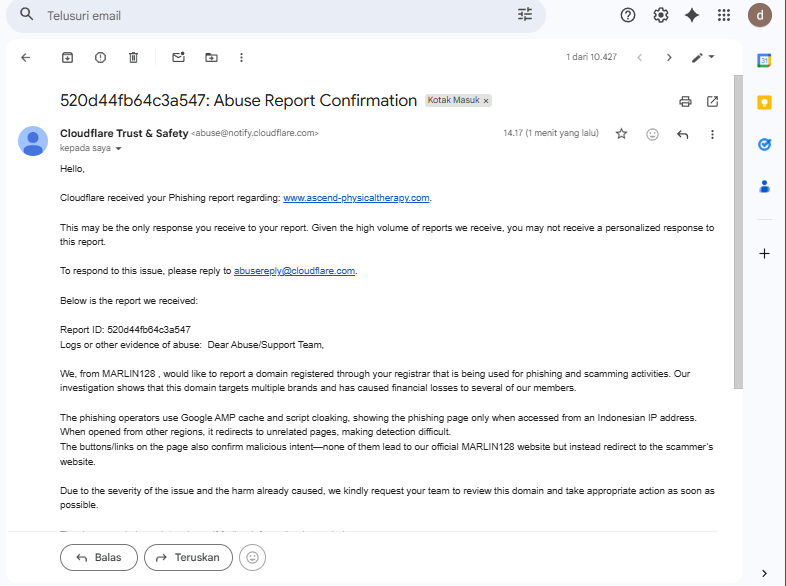
Task: Open Google Keep side panel
Action: tap(764, 103)
